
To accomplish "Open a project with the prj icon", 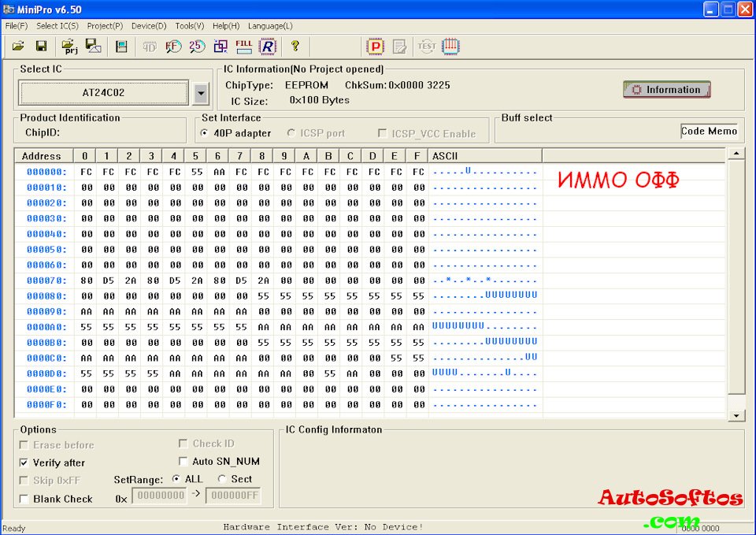I will [x=69, y=46].
